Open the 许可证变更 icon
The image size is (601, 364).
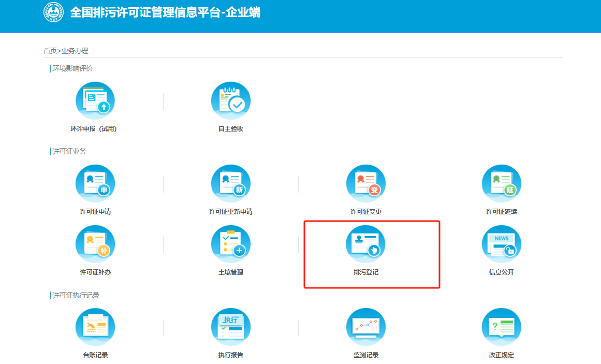point(366,184)
